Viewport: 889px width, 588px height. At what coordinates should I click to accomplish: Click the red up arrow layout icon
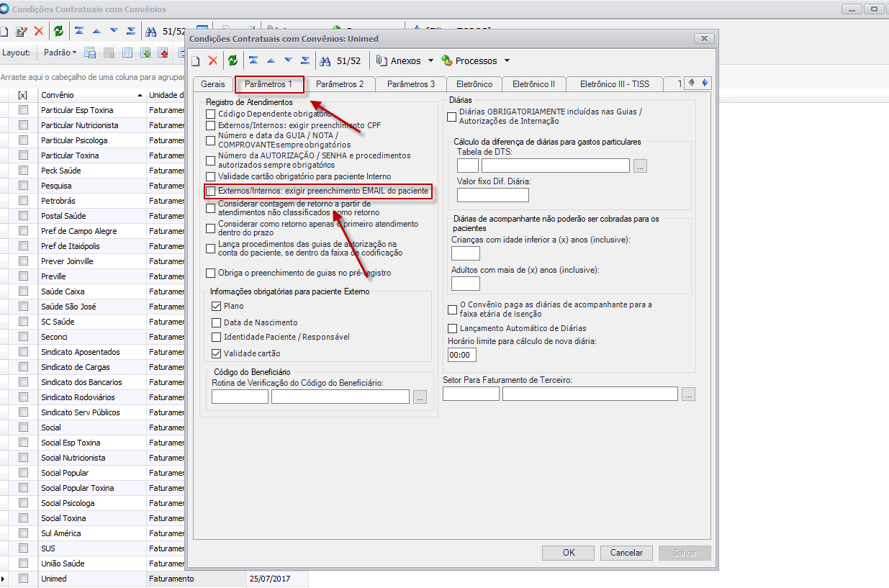pyautogui.click(x=163, y=53)
